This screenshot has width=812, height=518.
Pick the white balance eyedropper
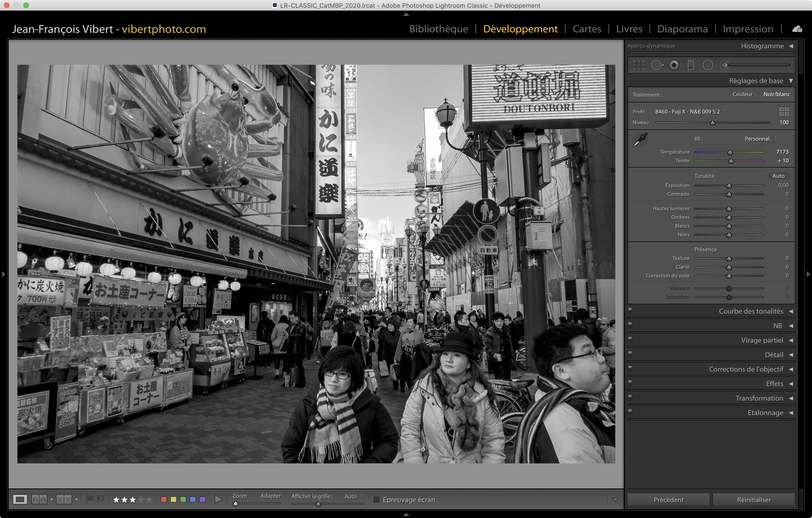point(640,139)
